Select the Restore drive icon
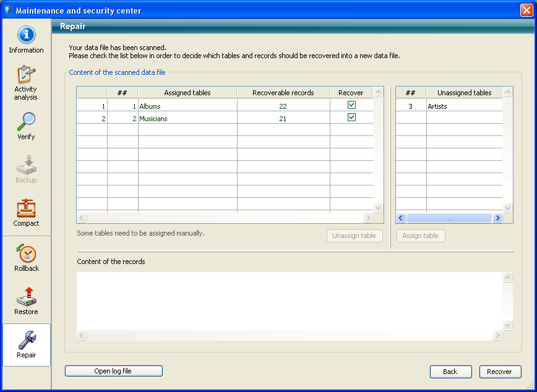This screenshot has width=537, height=392. pyautogui.click(x=26, y=297)
